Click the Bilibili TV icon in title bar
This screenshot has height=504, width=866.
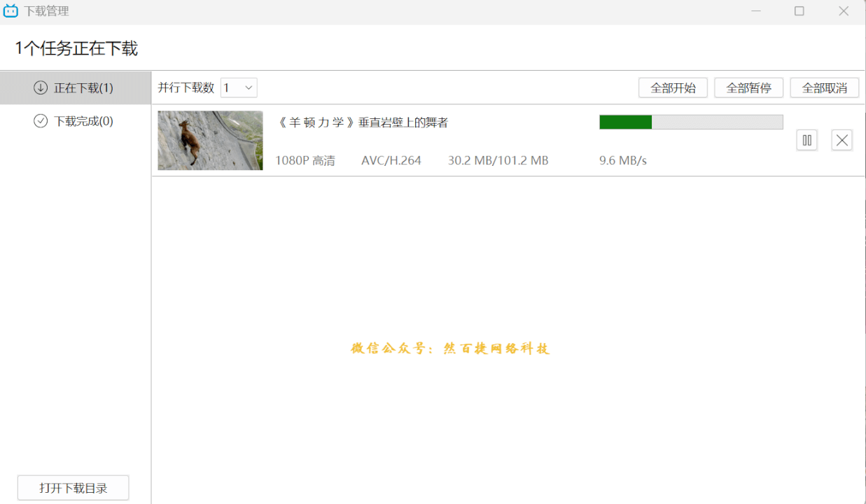click(x=10, y=10)
